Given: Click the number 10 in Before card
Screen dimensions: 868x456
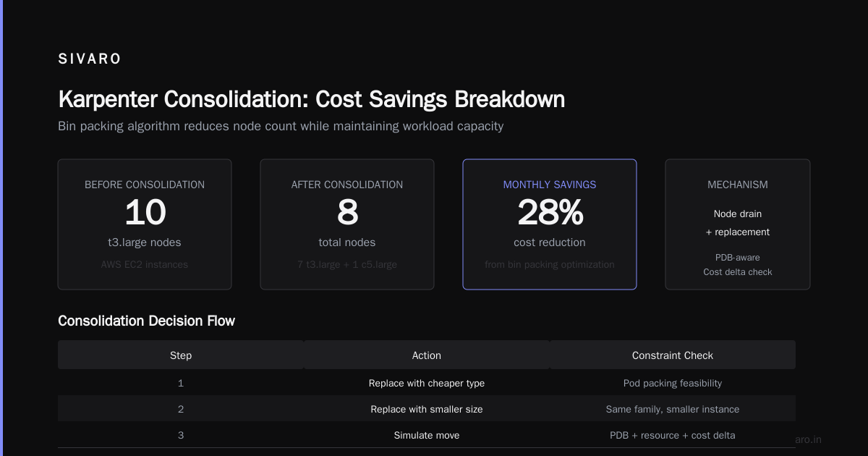Looking at the screenshot, I should click(x=145, y=212).
